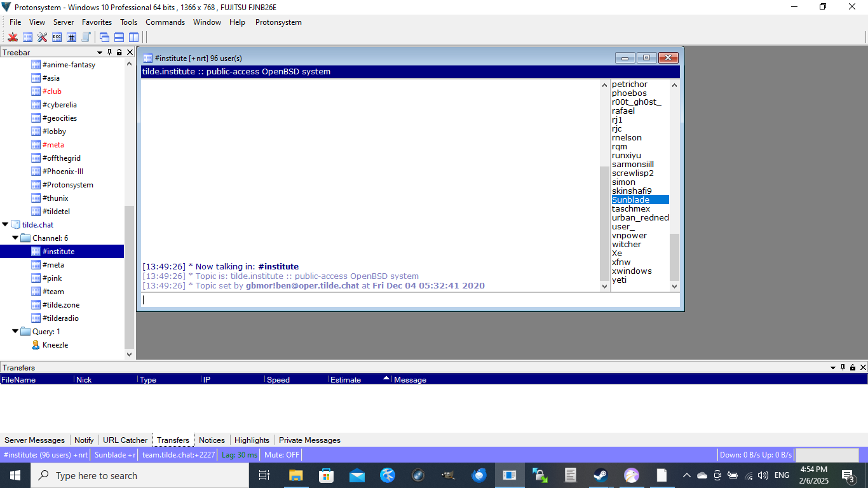
Task: Collapse the Channel: 6 folder
Action: click(x=16, y=238)
